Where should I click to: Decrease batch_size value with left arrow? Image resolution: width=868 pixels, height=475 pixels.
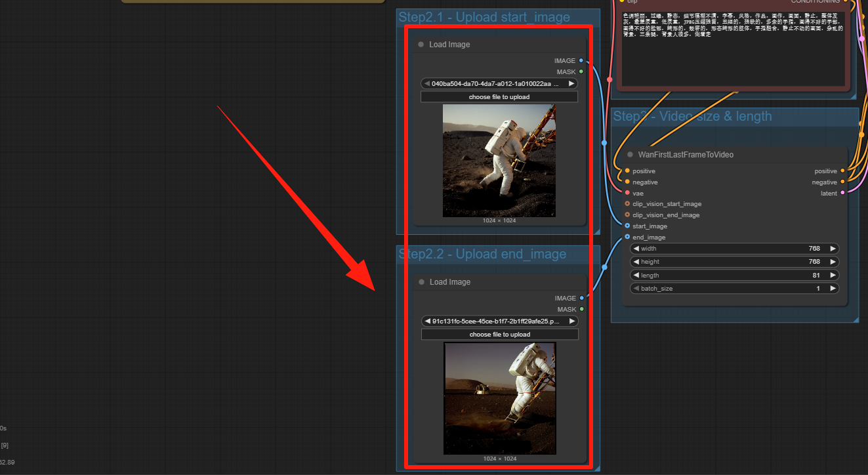[636, 289]
